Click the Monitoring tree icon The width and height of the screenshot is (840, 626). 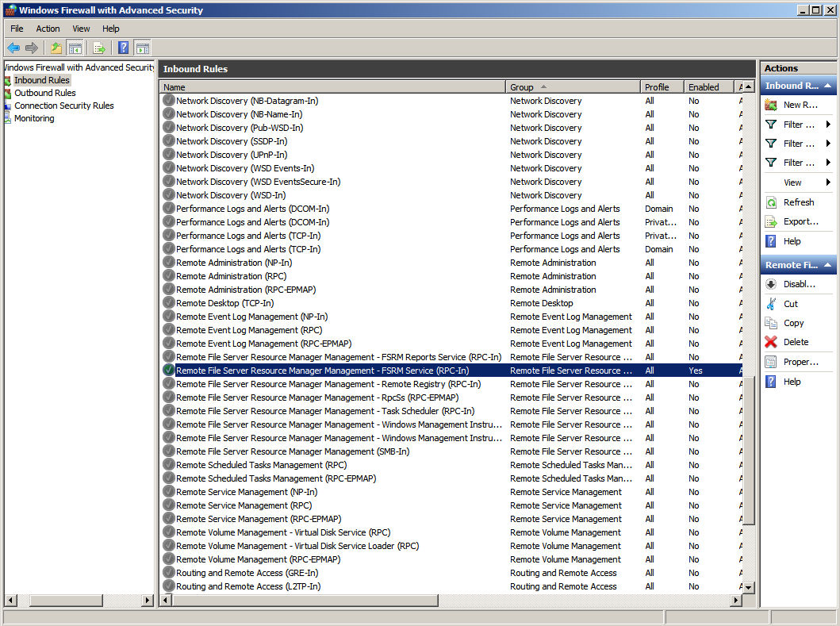7,118
